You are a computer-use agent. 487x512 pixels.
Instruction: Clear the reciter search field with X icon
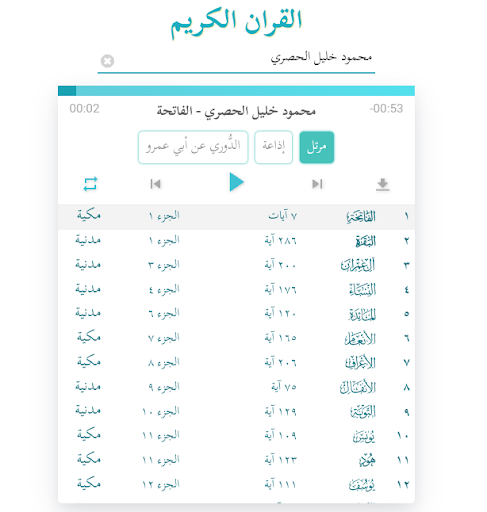click(x=107, y=61)
